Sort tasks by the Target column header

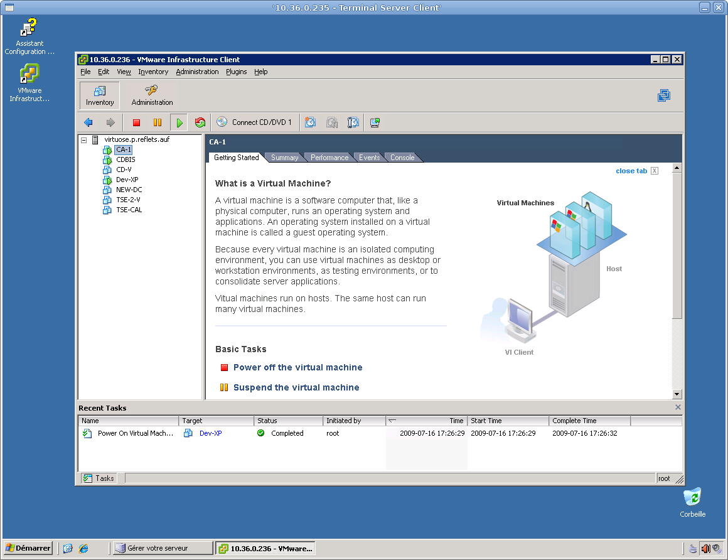click(217, 421)
